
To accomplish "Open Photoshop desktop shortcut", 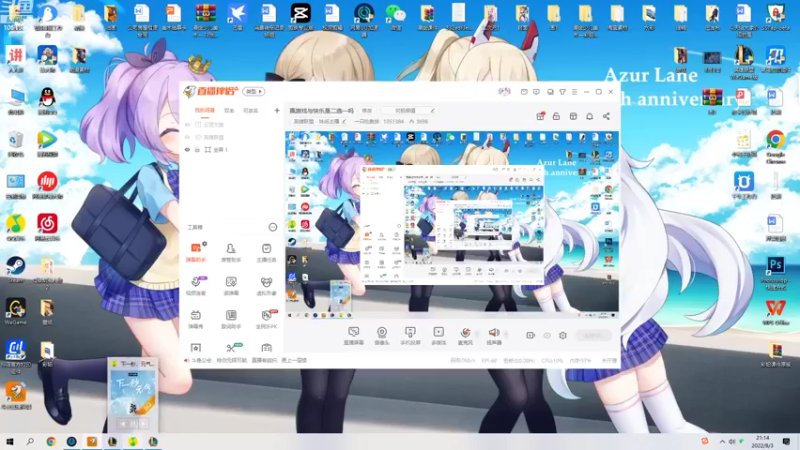I will click(776, 273).
